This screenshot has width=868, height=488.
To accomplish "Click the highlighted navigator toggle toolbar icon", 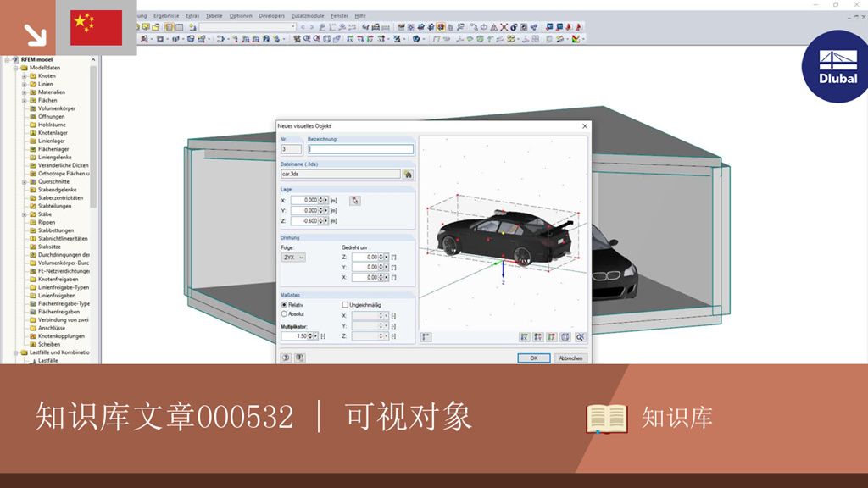I will pos(170,26).
